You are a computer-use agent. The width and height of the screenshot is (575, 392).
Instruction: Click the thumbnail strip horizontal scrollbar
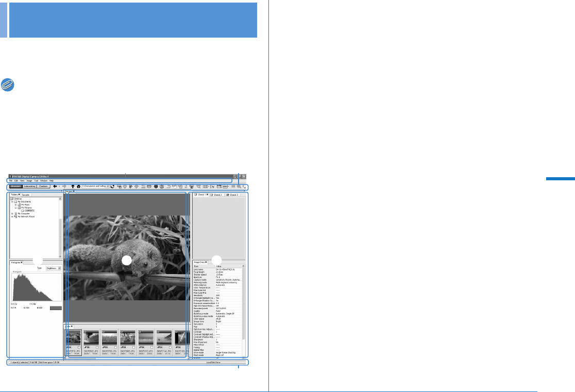(127, 359)
